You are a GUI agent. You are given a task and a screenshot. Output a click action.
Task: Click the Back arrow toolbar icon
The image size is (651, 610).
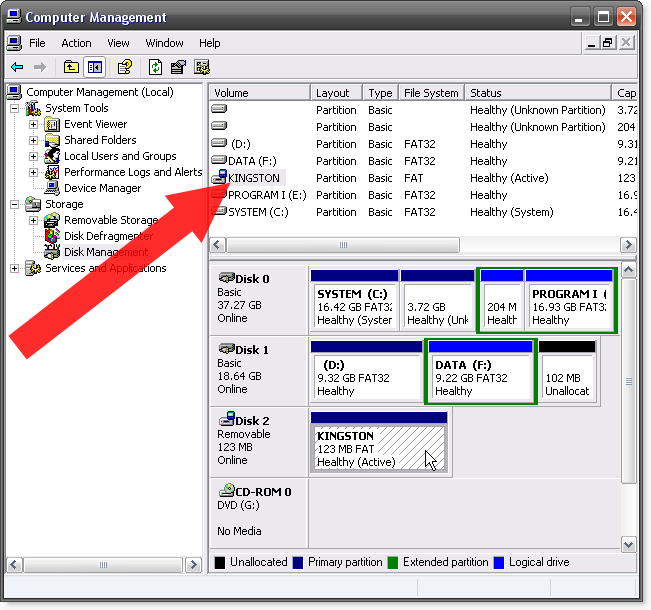tap(17, 67)
